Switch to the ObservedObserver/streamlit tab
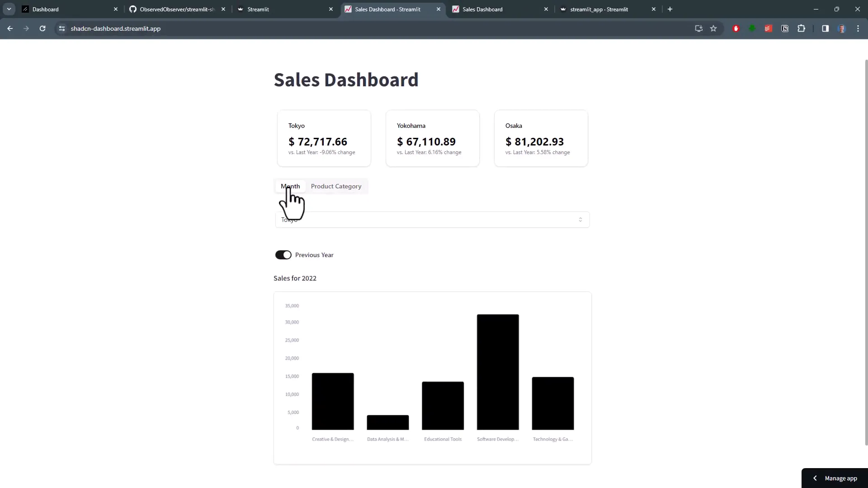The height and width of the screenshot is (488, 868). point(172,9)
